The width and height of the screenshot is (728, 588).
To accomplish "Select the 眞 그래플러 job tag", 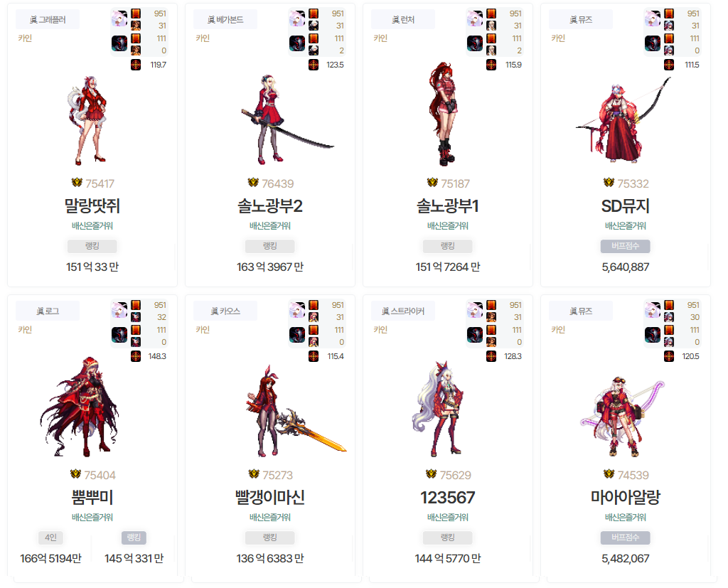I will tap(48, 19).
